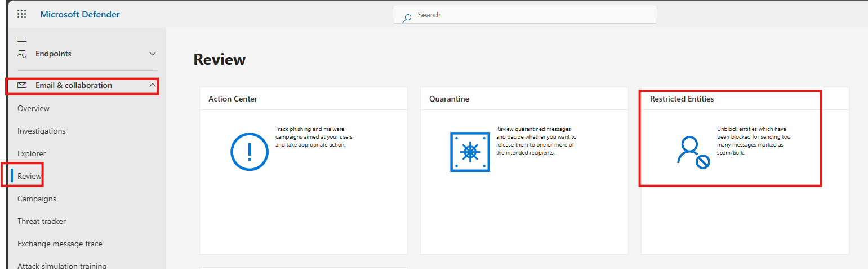868x269 pixels.
Task: Collapse the Email & collaboration chevron
Action: pos(152,86)
